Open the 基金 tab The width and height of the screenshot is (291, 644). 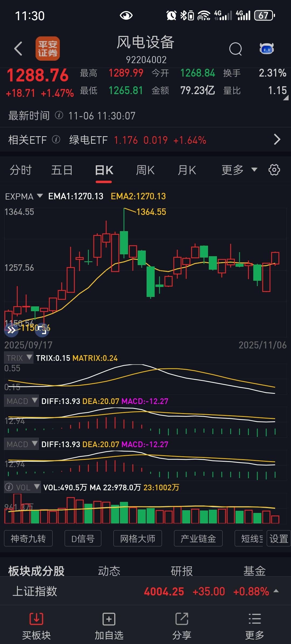click(255, 571)
